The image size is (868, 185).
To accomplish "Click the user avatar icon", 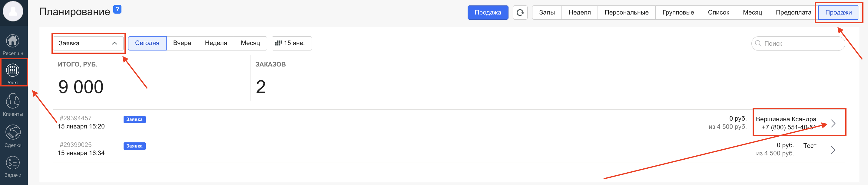I will click(x=13, y=11).
